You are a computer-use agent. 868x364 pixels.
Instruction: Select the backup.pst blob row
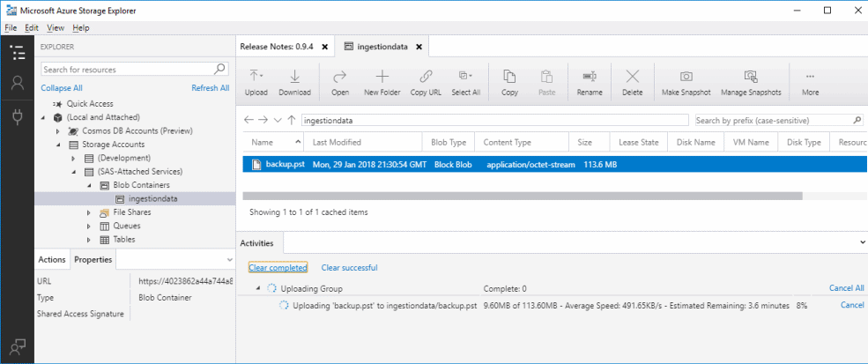click(555, 165)
